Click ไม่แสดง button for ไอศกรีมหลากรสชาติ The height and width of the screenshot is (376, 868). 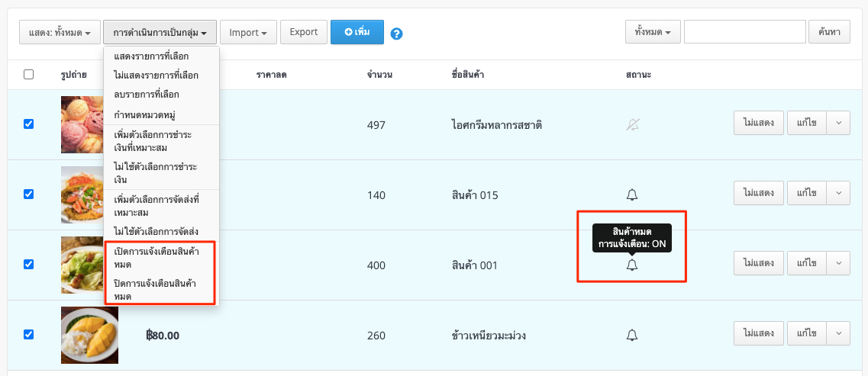pos(759,124)
